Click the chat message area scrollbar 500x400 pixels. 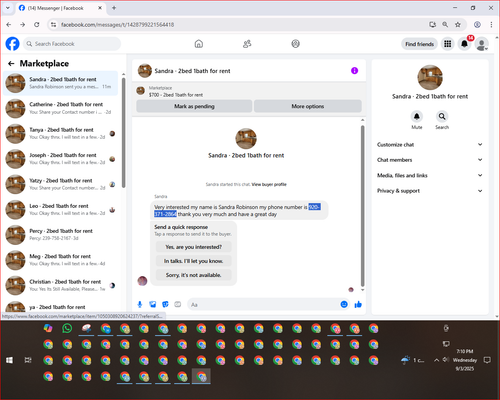(x=362, y=206)
